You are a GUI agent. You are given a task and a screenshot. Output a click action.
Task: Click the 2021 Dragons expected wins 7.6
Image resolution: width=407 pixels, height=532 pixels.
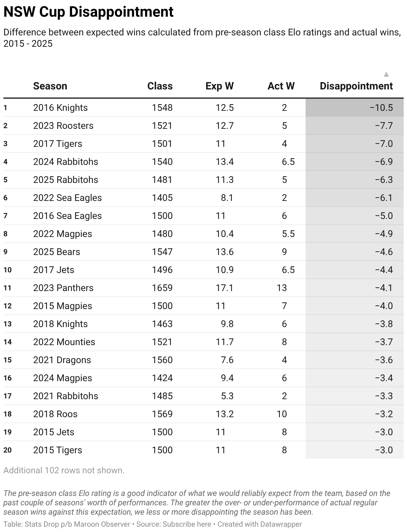point(227,360)
